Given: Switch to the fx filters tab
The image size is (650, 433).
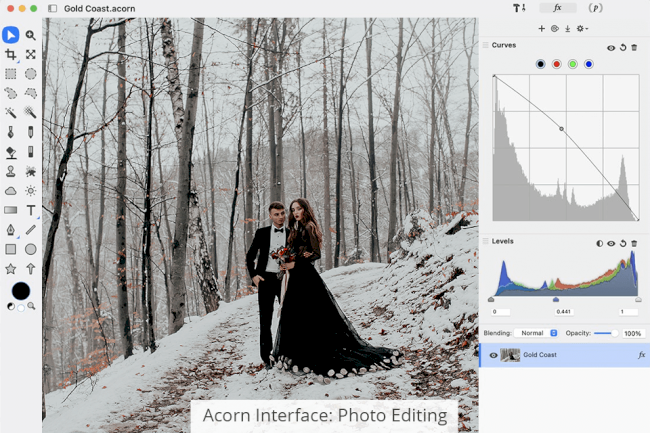Looking at the screenshot, I should [558, 8].
